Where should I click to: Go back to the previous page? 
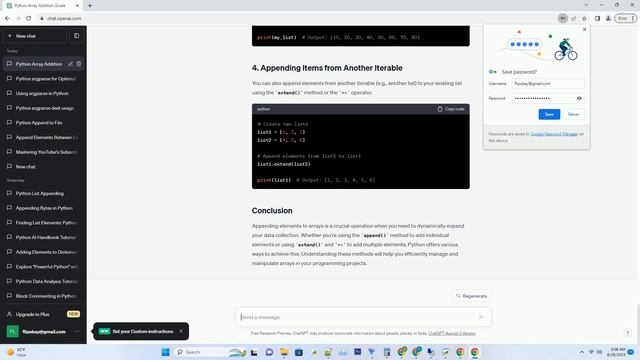(x=7, y=18)
